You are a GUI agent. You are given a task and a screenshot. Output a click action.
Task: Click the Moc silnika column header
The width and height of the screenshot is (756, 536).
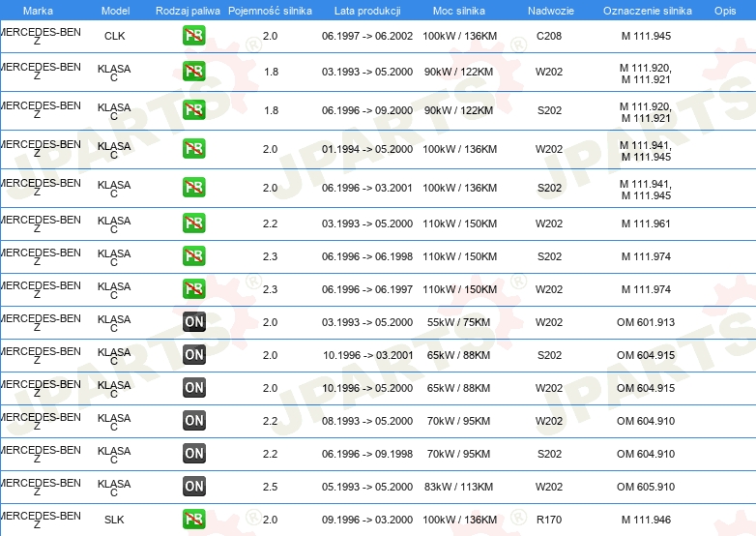click(x=459, y=11)
